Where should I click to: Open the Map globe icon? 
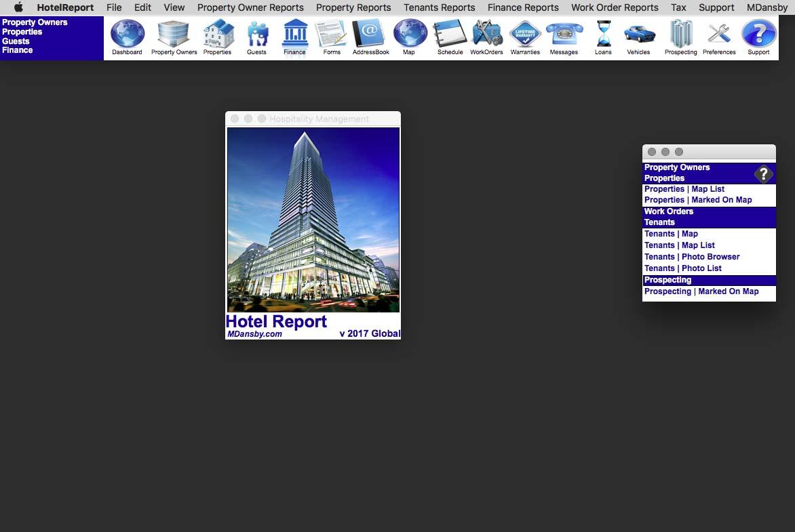click(410, 33)
